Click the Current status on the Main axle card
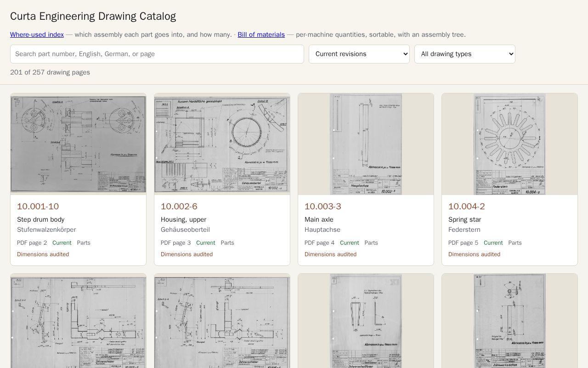The image size is (588, 368). coord(349,243)
